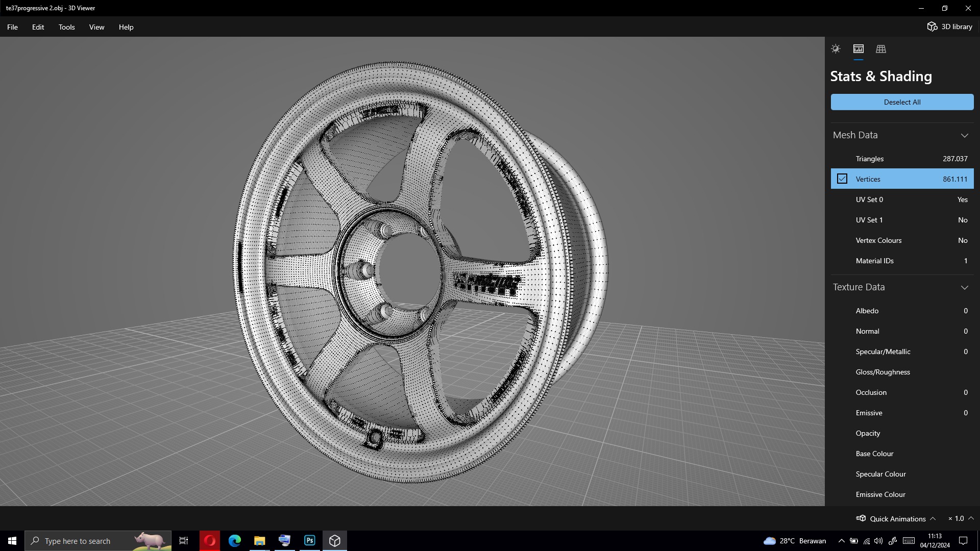Screen dimensions: 980x551
Task: Open the notification center icon
Action: coord(963,541)
